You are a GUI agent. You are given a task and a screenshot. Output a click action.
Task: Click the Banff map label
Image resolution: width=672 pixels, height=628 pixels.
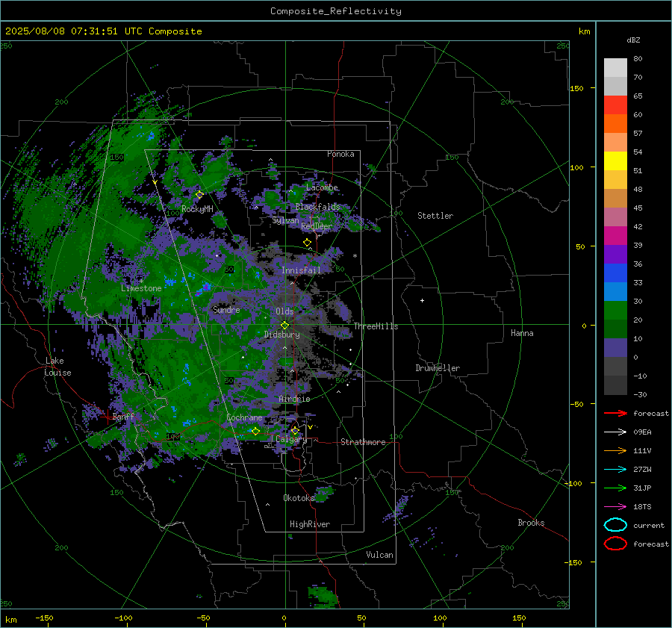tap(123, 416)
